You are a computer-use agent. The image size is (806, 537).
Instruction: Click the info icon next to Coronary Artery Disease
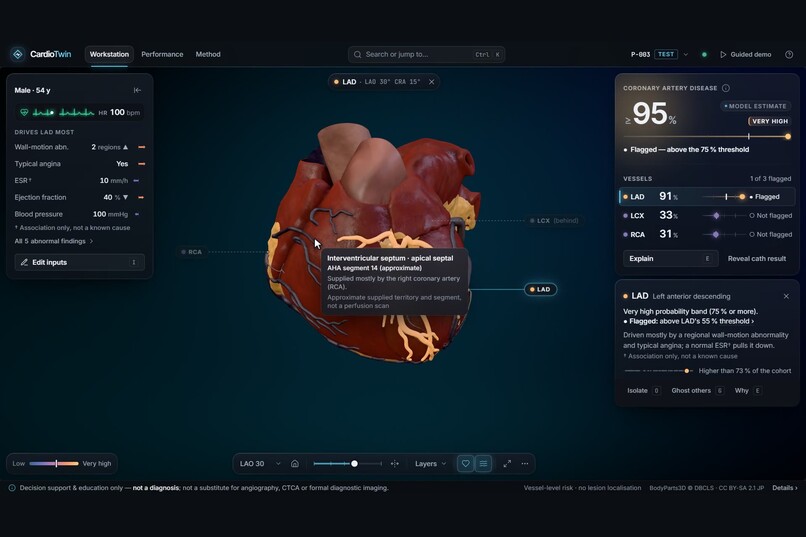coord(726,88)
